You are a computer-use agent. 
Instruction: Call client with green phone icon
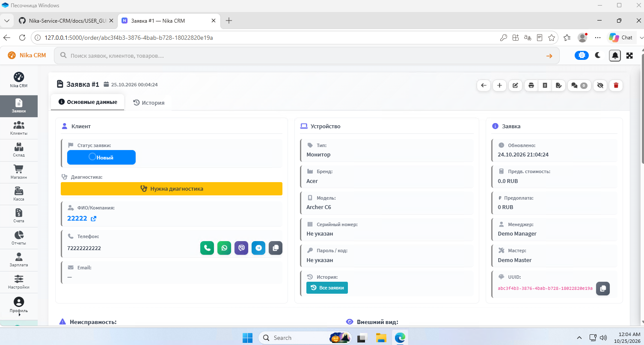pos(207,248)
